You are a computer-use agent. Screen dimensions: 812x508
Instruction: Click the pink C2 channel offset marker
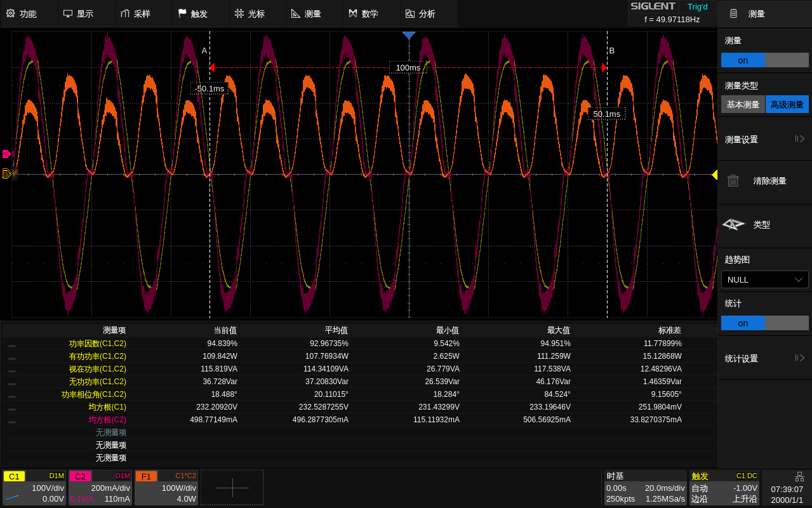coord(7,154)
